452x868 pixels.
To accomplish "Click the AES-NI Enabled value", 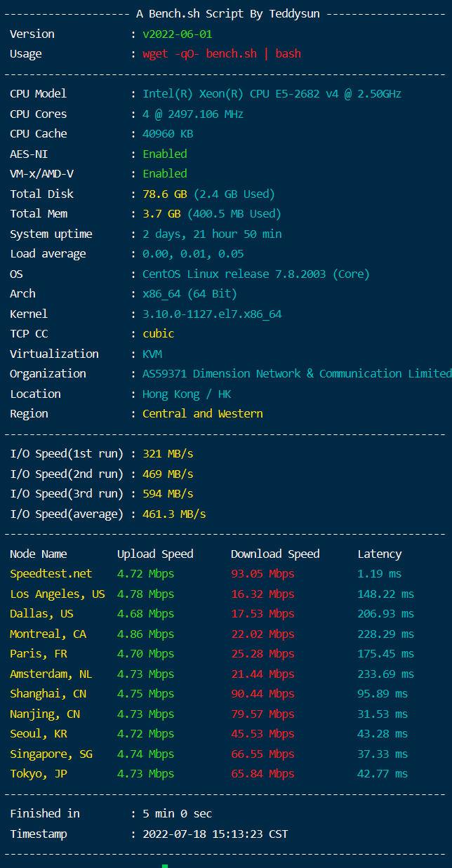I will (165, 154).
